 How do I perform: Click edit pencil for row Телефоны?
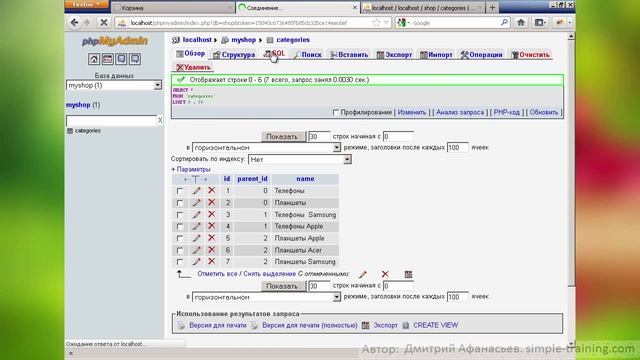[197, 191]
